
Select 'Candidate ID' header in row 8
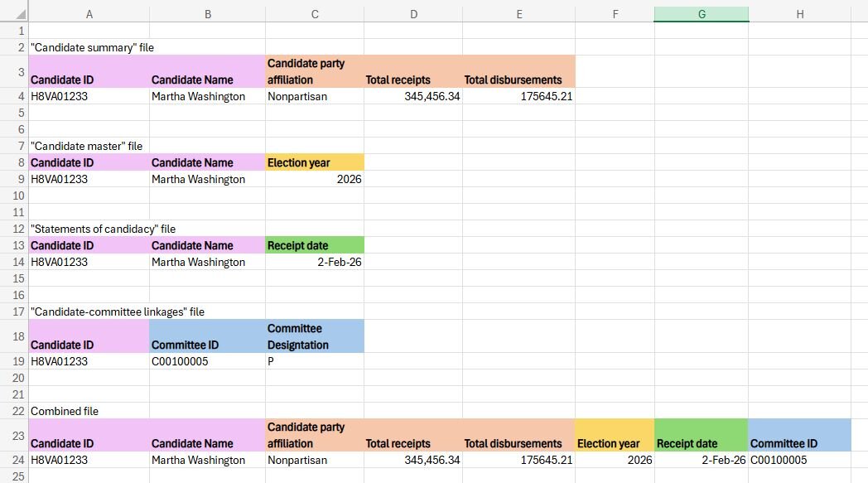(89, 162)
